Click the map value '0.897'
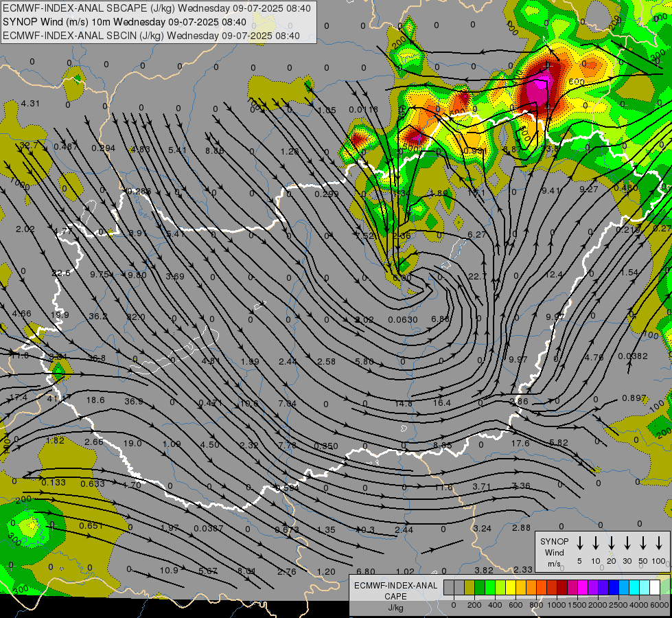The width and height of the screenshot is (672, 618). (x=634, y=398)
